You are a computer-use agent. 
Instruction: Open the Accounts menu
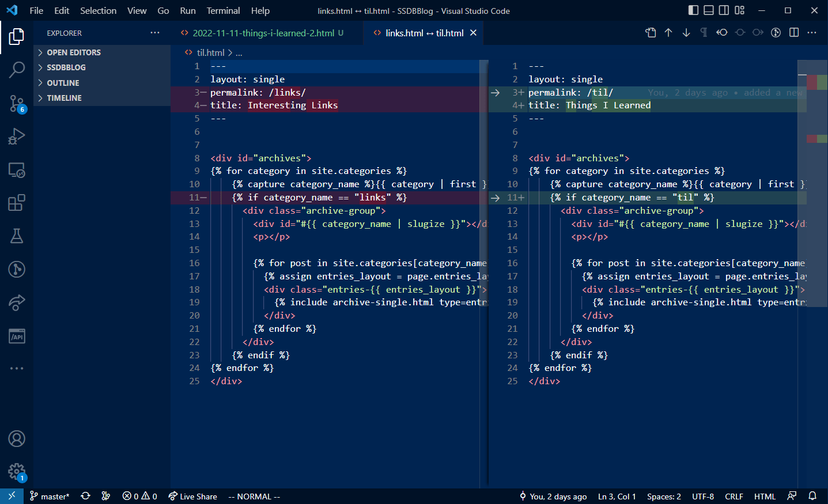pyautogui.click(x=17, y=439)
